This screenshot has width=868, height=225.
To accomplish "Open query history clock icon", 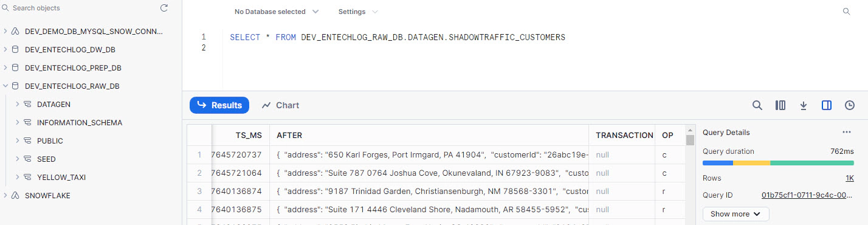I will click(x=850, y=105).
